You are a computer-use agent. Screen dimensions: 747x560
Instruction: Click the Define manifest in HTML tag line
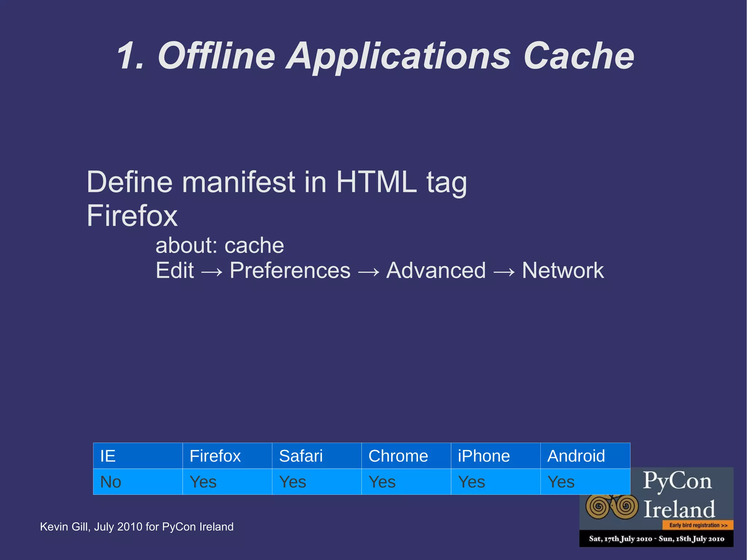coord(276,182)
